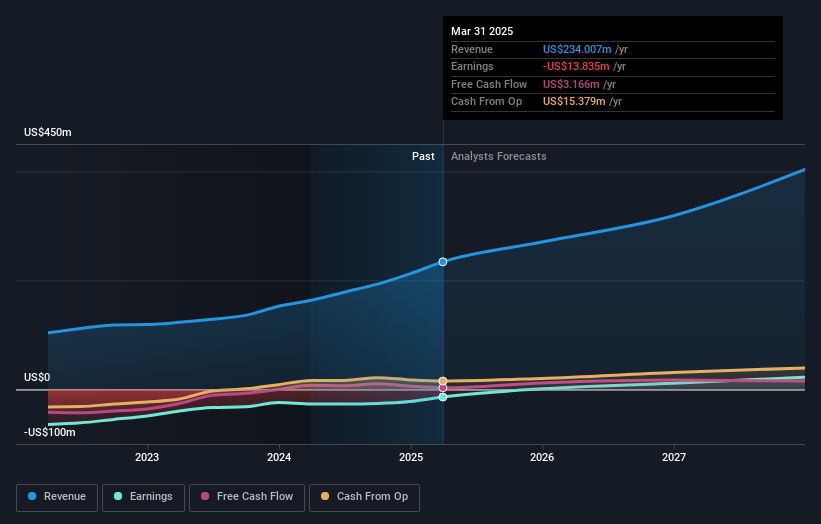Click the Analysts Forecasts label
821x524 pixels.
coord(498,157)
